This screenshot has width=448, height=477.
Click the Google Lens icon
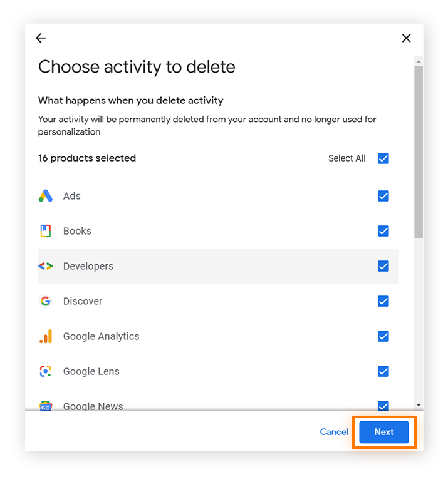click(46, 371)
